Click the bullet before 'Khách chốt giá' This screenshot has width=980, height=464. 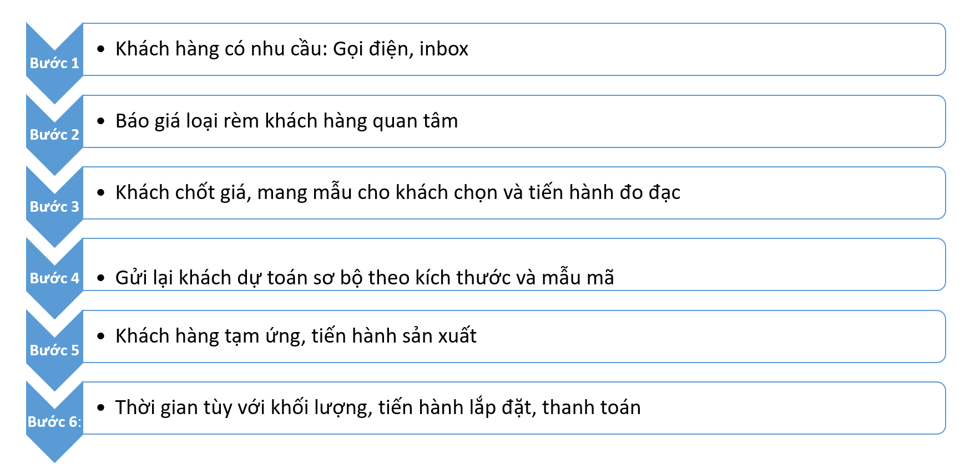click(100, 193)
